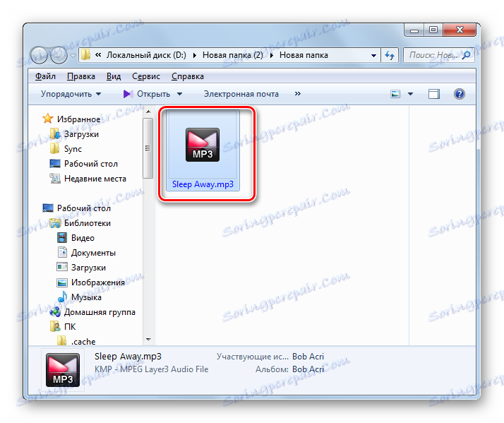Open Домашняя группа
504x423 pixels.
(x=100, y=312)
